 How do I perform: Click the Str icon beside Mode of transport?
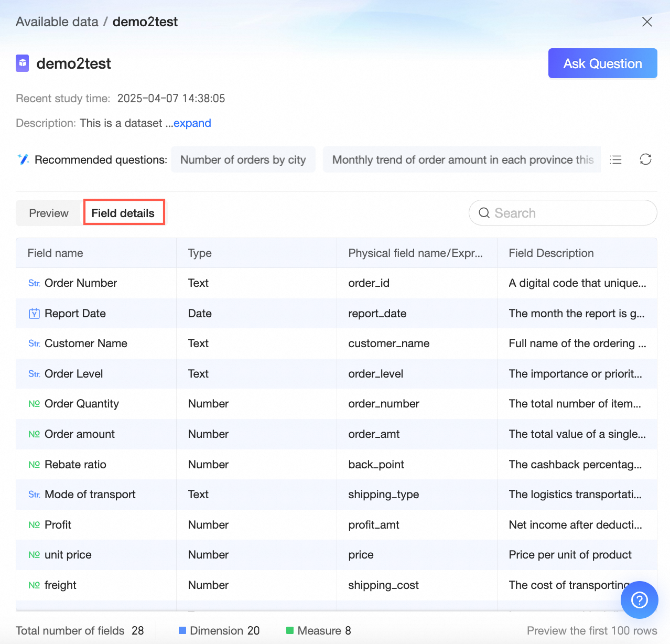[x=34, y=495]
